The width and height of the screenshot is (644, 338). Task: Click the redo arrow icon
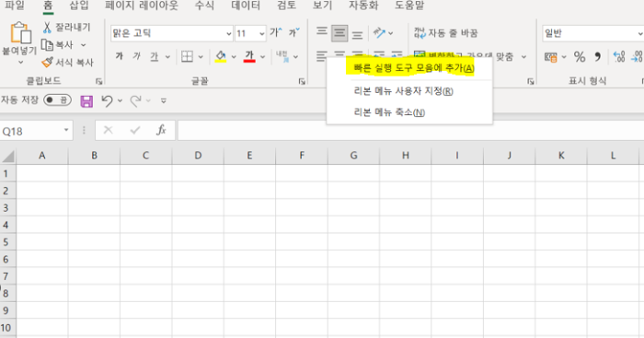135,100
